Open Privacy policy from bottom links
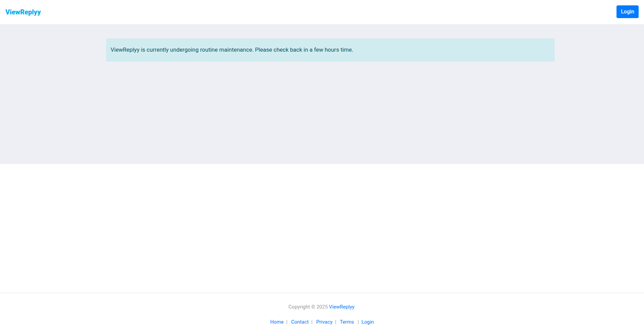644x333 pixels. tap(324, 322)
